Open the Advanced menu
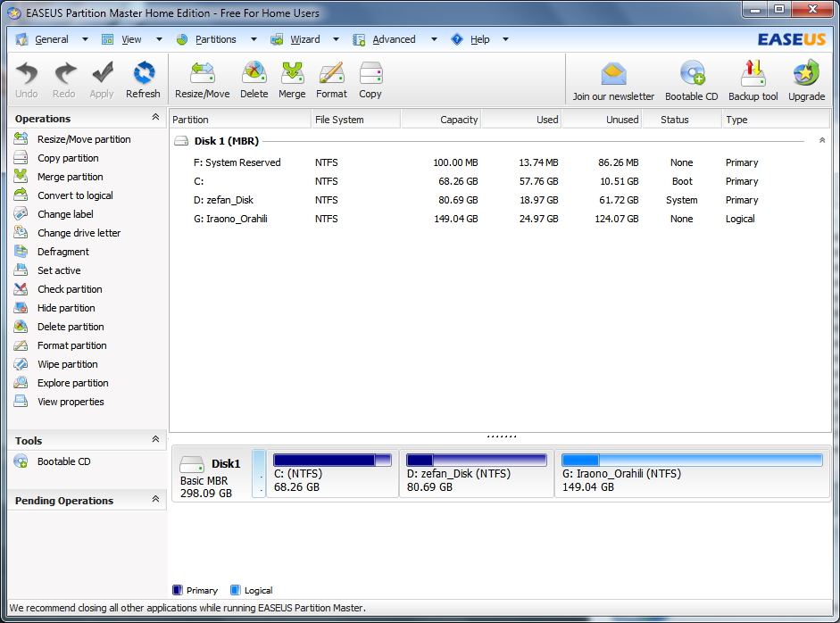 [x=394, y=39]
